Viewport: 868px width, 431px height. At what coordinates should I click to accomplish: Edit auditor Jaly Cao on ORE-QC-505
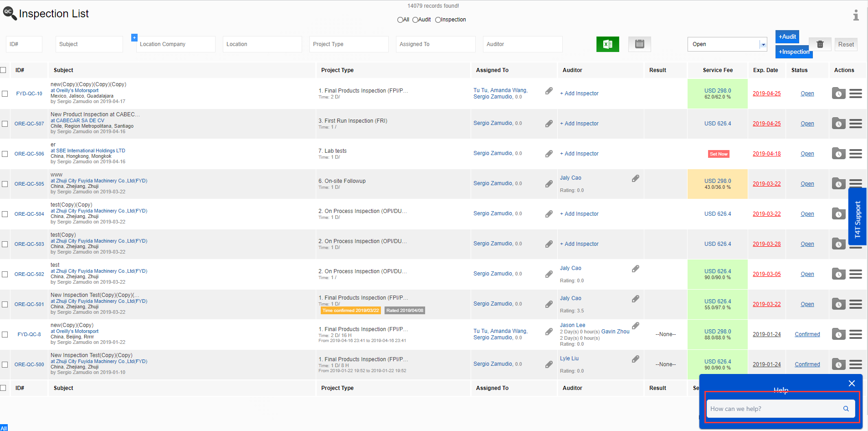click(x=636, y=178)
